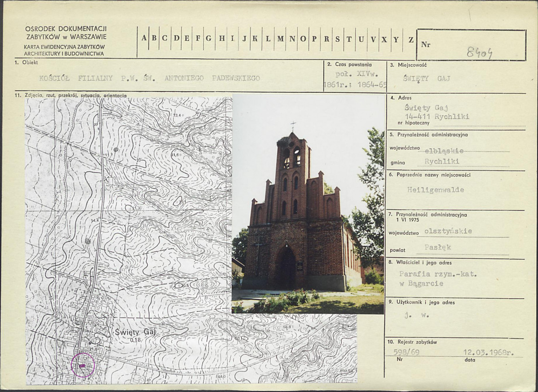Viewport: 538px width, 392px height.
Task: Click the register date 12.03.1968r.
Action: (488, 352)
